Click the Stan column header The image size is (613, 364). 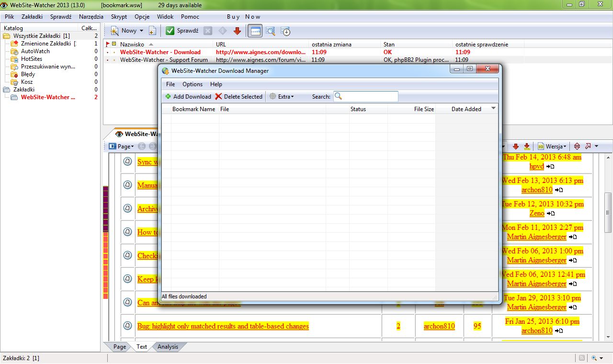pyautogui.click(x=417, y=44)
